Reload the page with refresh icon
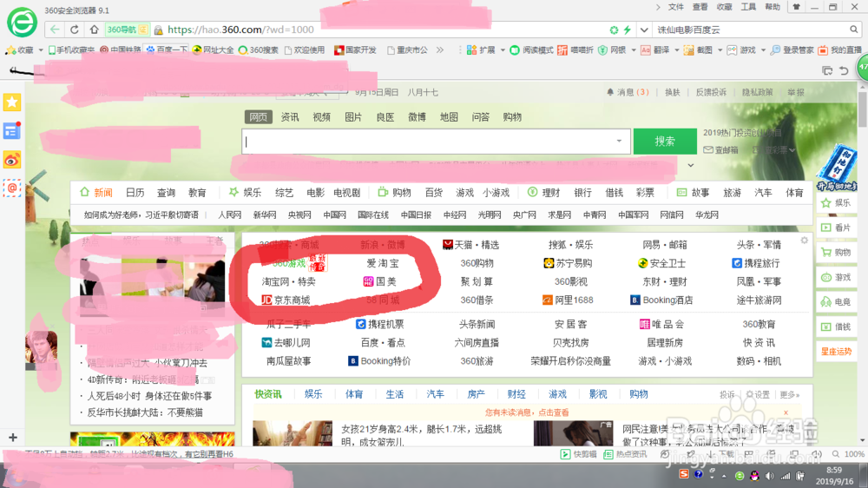Image resolution: width=868 pixels, height=488 pixels. coord(74,30)
